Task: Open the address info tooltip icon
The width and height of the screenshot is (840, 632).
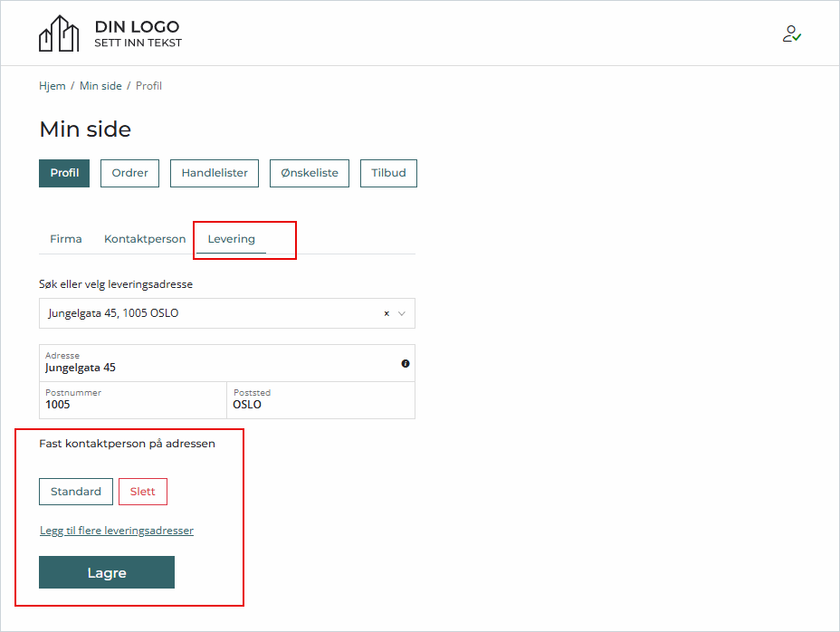Action: tap(406, 363)
